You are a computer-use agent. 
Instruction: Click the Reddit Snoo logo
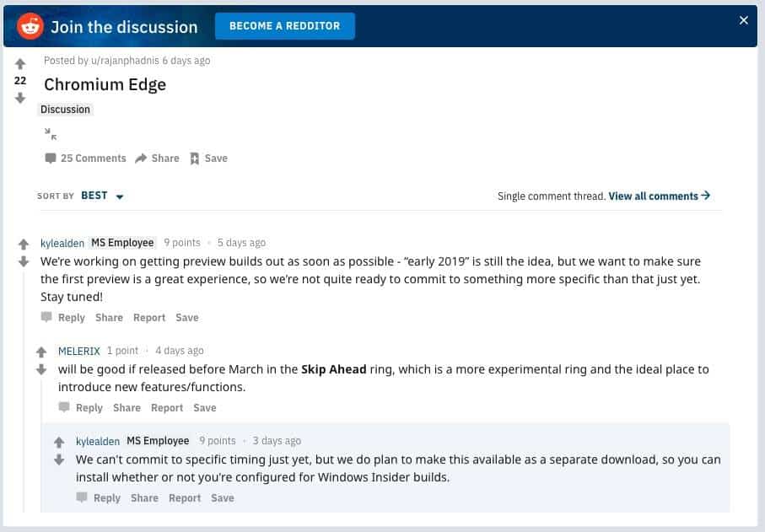[x=30, y=26]
